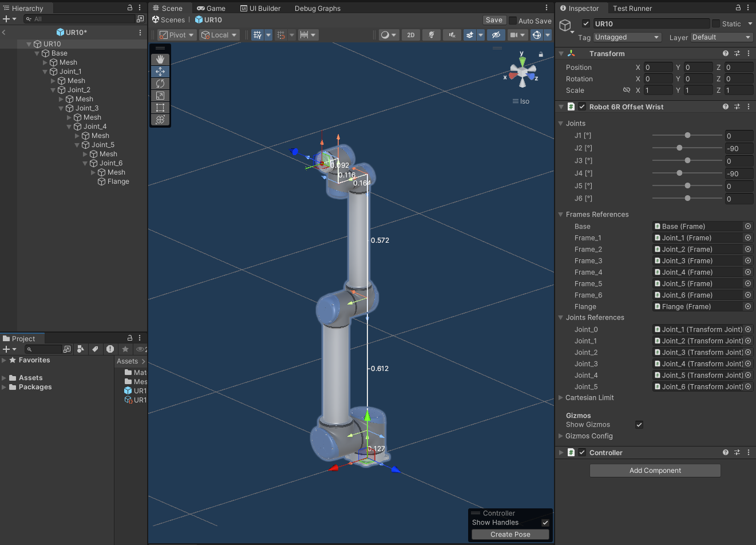The height and width of the screenshot is (545, 756).
Task: Open Transform component presets icon
Action: (x=737, y=53)
